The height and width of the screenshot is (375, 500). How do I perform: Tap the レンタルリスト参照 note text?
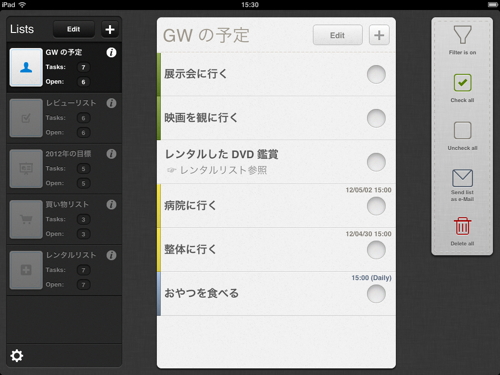click(x=223, y=170)
